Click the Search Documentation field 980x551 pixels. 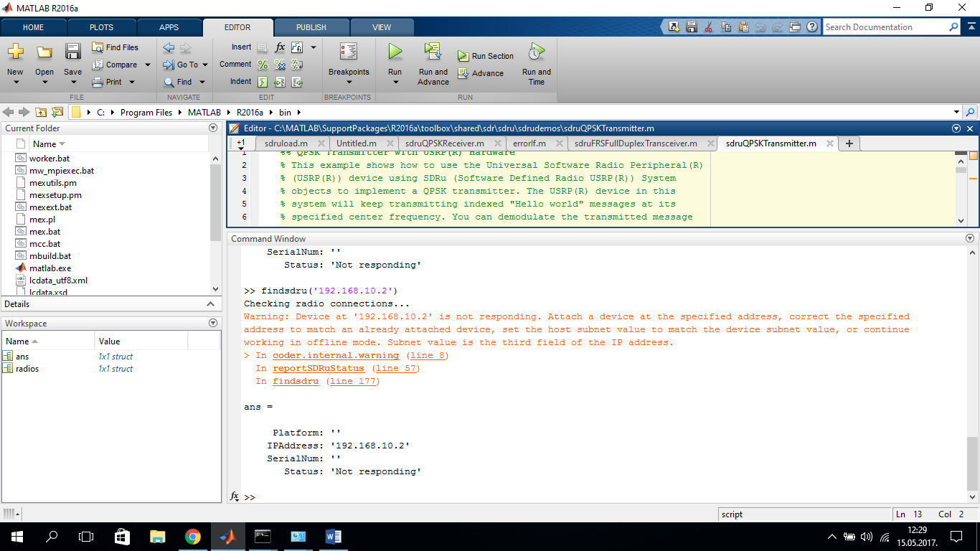(x=886, y=27)
